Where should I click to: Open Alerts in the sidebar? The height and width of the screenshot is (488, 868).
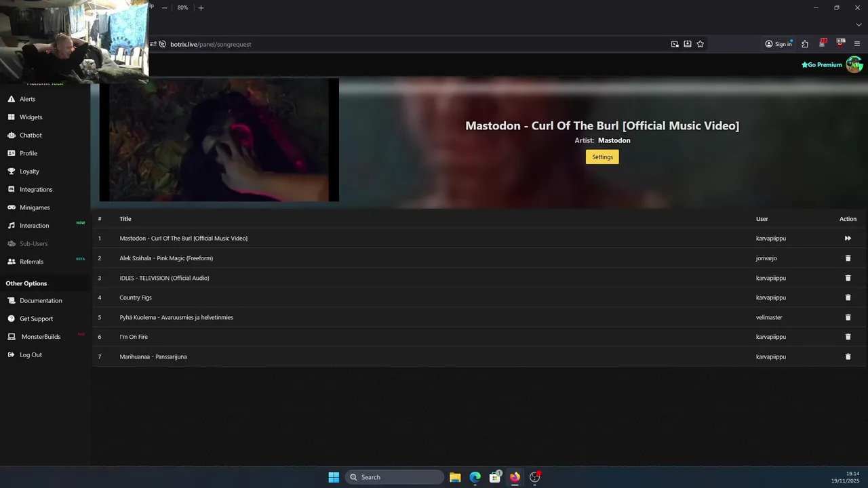(27, 99)
